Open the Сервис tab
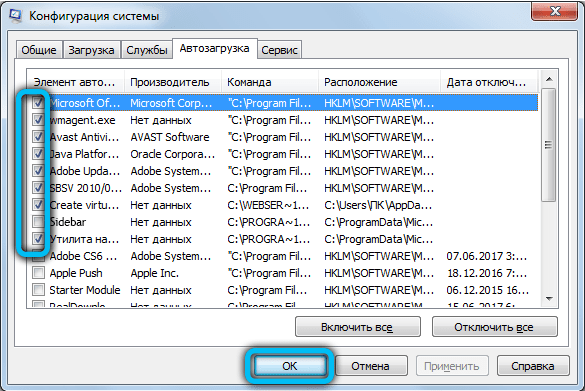Image resolution: width=585 pixels, height=391 pixels. [x=279, y=50]
